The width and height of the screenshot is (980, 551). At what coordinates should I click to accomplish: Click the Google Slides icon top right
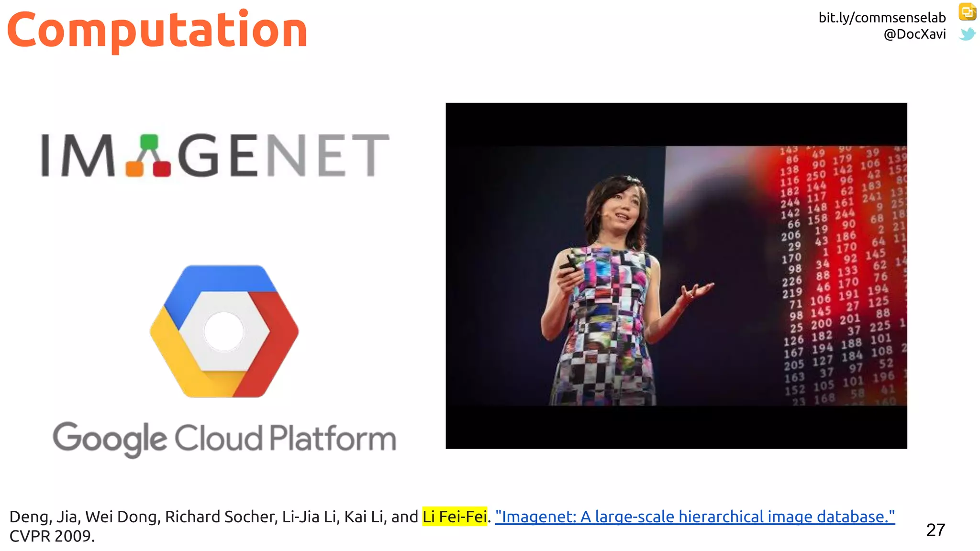pyautogui.click(x=967, y=12)
